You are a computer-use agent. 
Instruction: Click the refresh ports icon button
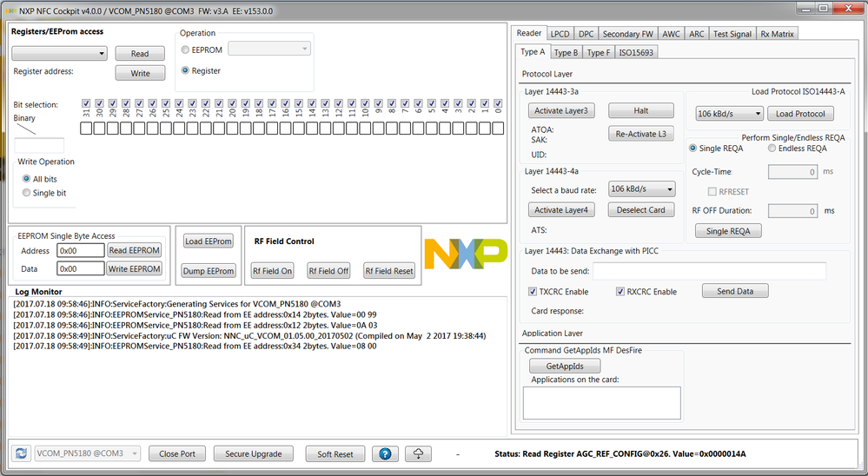pyautogui.click(x=21, y=453)
